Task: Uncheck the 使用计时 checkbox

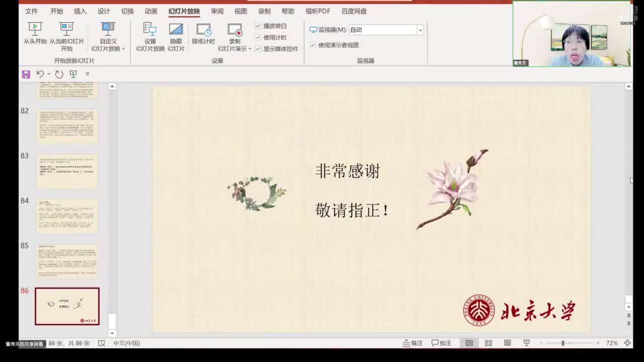Action: 258,38
